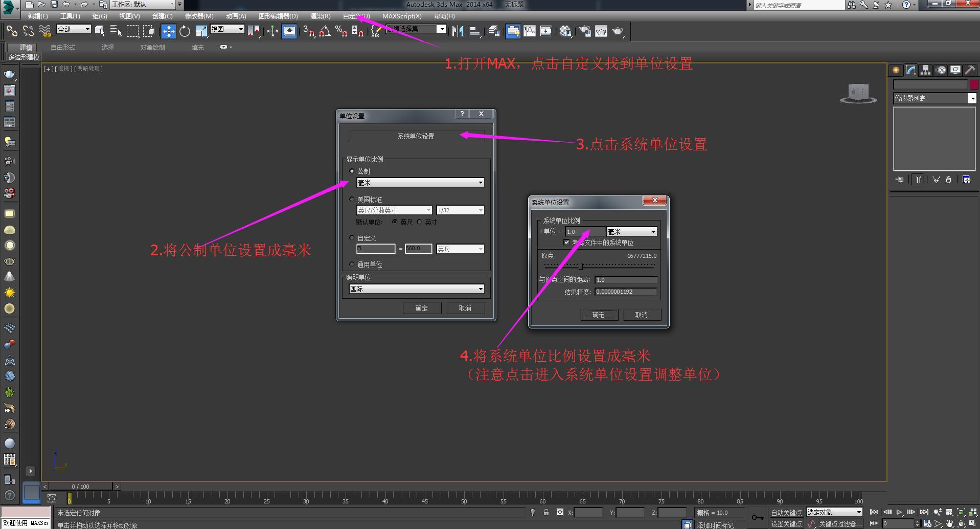Switch to the 自由形式 ribbon tab
This screenshot has height=529, width=980.
(62, 47)
